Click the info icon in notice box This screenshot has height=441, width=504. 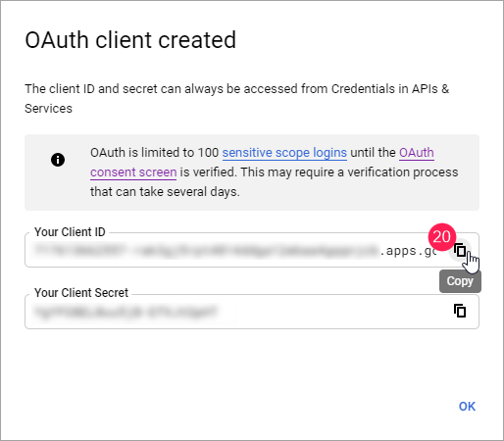point(58,160)
